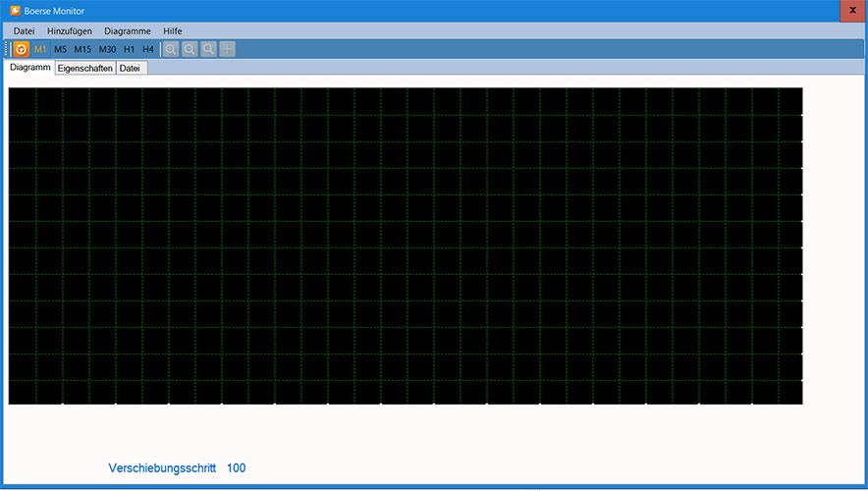
Task: Click the zoom out magnifier icon
Action: [x=190, y=49]
